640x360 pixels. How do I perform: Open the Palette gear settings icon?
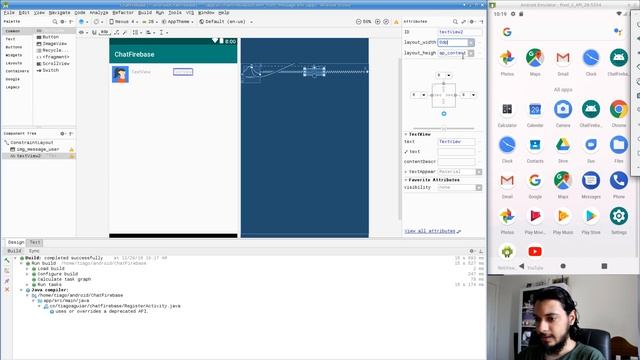(x=63, y=21)
